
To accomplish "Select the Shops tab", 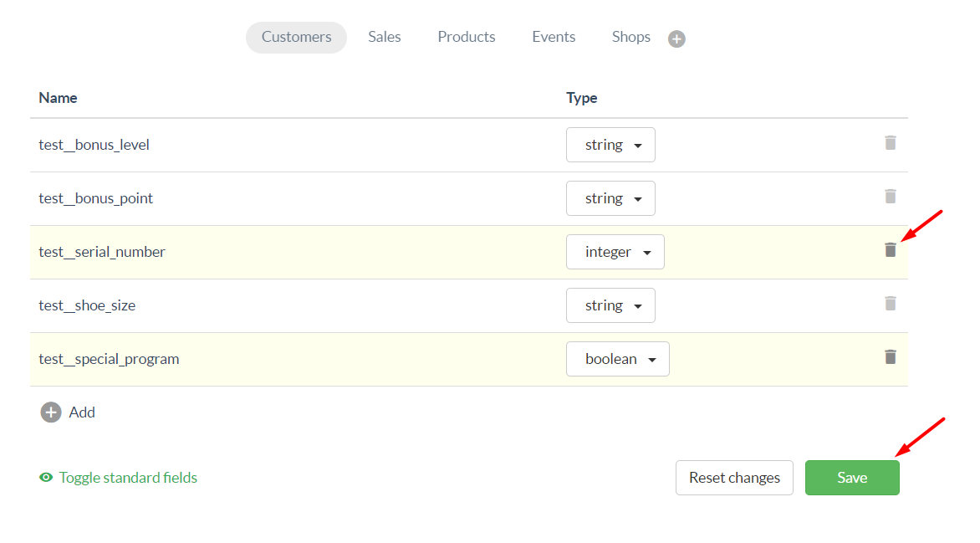I will tap(630, 37).
